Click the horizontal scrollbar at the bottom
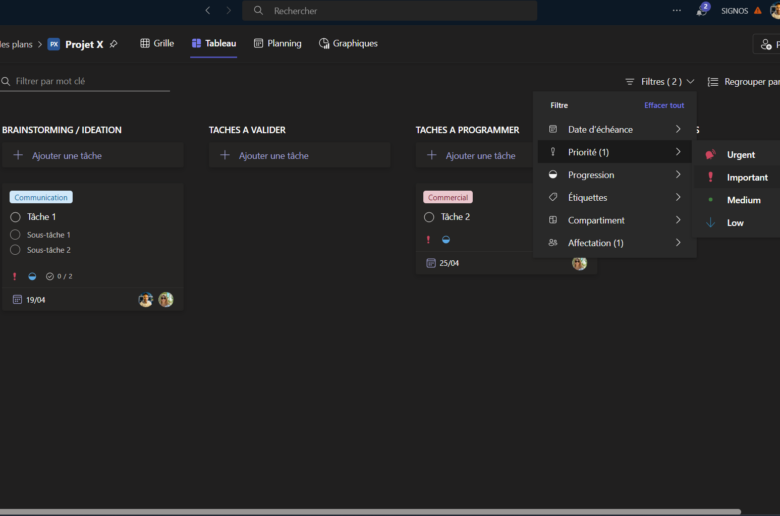 click(x=370, y=511)
